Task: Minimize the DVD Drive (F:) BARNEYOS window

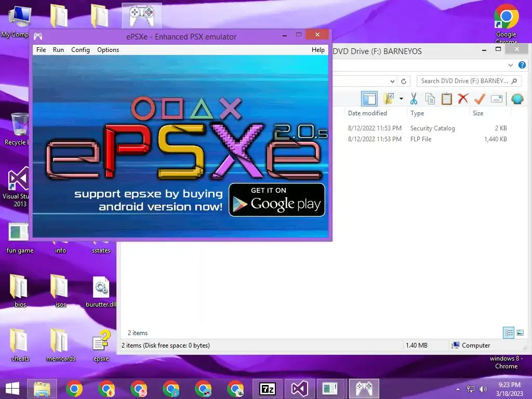Action: 484,50
